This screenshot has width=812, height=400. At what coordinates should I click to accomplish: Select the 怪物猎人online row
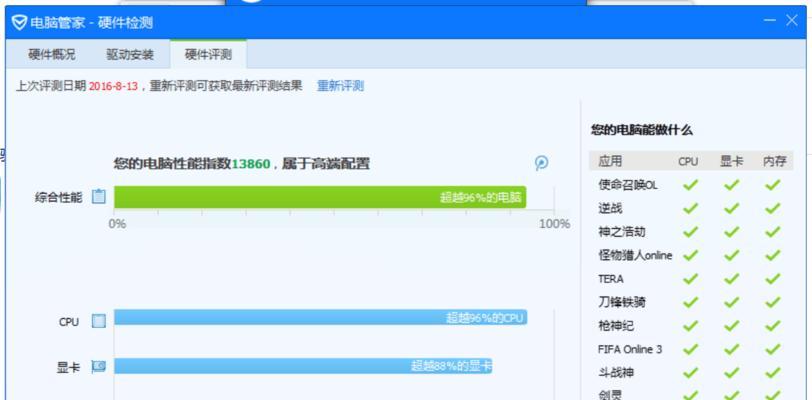pyautogui.click(x=691, y=255)
